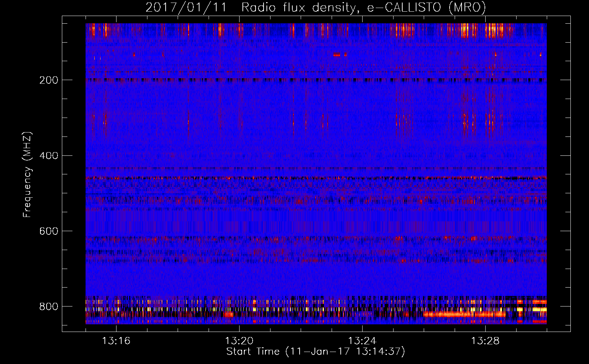Click the 600 frequency tick label
This screenshot has width=589, height=364.
click(48, 231)
